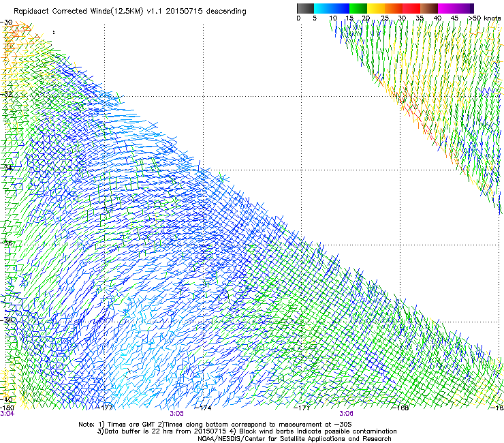Click the '45' tick label on the legend
The image size is (504, 443).
coord(454,18)
